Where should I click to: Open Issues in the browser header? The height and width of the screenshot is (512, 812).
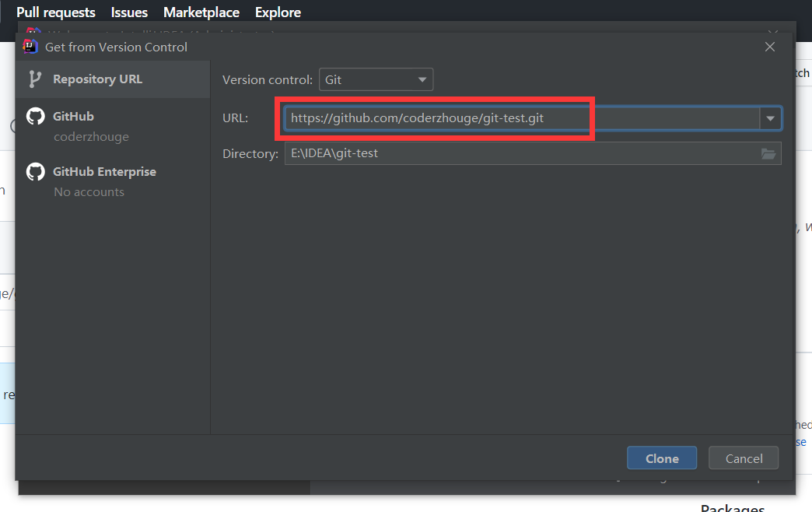coord(129,12)
